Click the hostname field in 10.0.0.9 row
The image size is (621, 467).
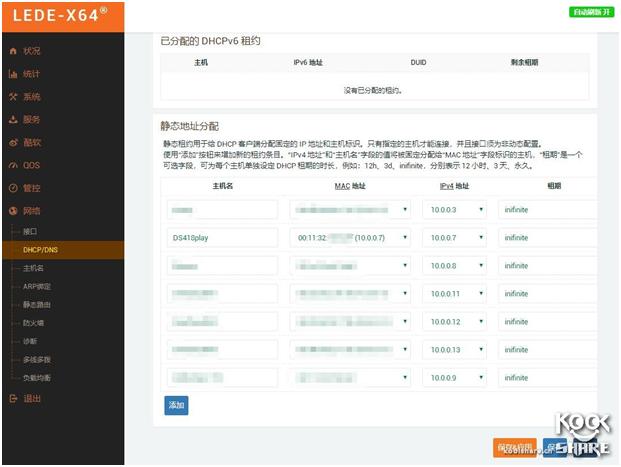[222, 377]
